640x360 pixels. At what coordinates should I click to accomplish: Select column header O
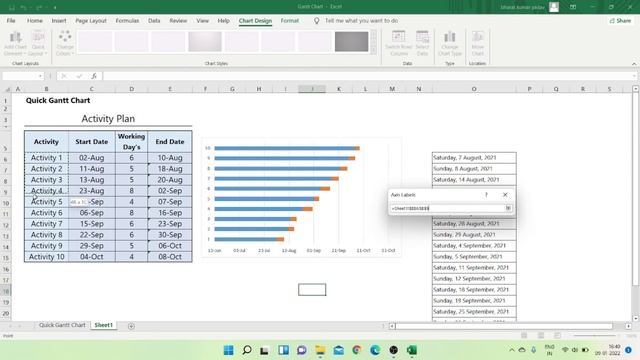(x=474, y=89)
